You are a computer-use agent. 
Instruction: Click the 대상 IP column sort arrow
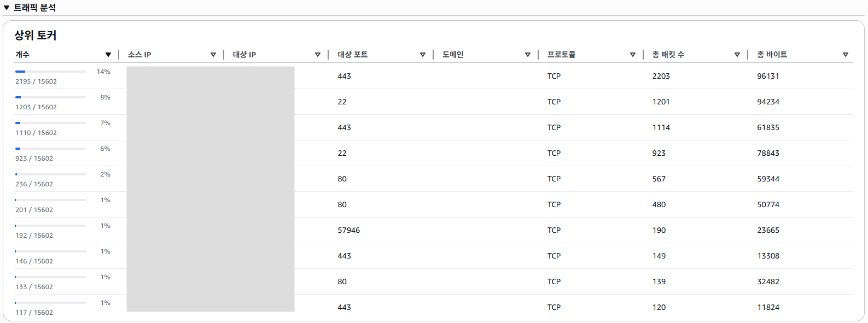318,55
